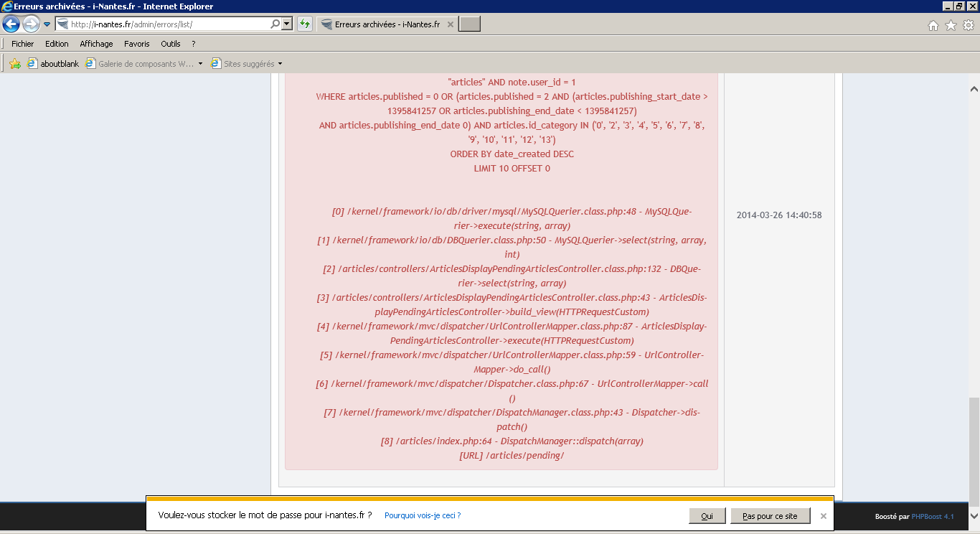980x534 pixels.
Task: Open the Tools gear icon
Action: (x=969, y=26)
